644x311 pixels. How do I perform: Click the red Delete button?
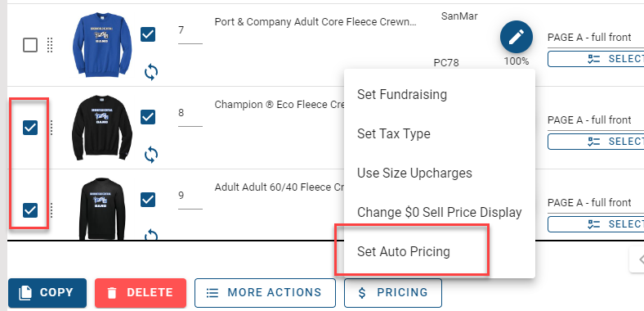[141, 293]
